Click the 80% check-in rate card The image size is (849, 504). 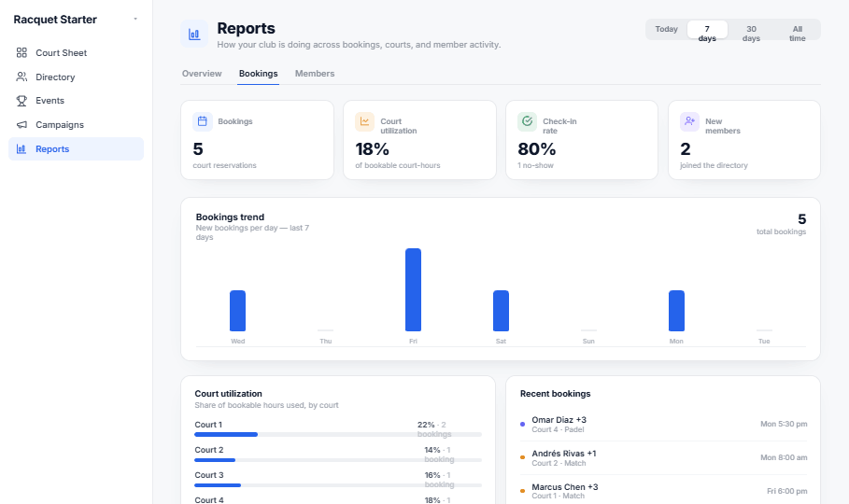(582, 140)
